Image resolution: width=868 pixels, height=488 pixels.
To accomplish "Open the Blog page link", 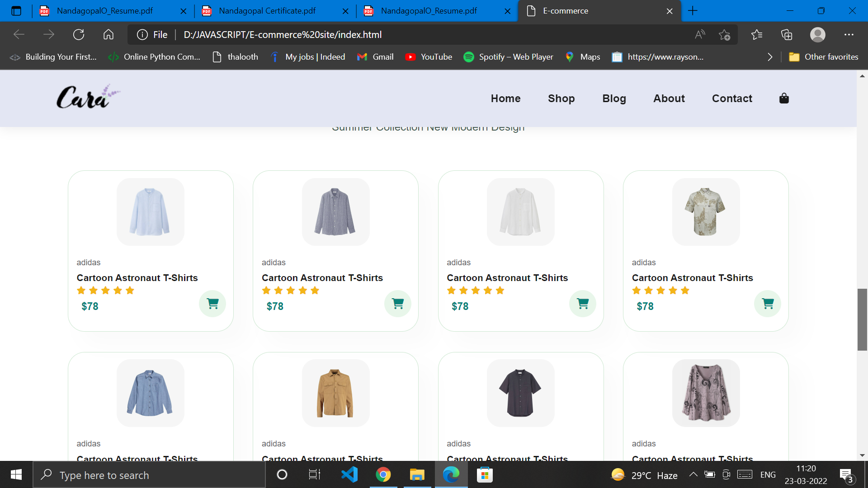I will coord(614,98).
